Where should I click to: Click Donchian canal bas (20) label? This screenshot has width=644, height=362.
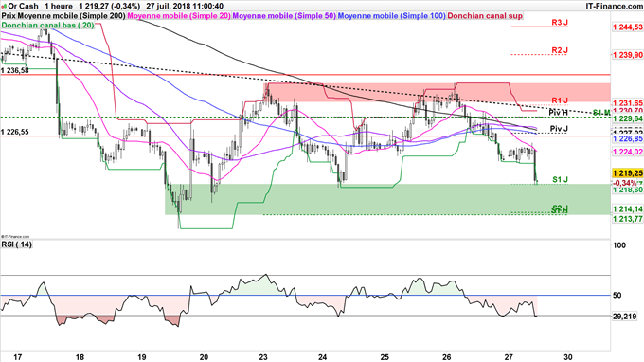pos(47,25)
